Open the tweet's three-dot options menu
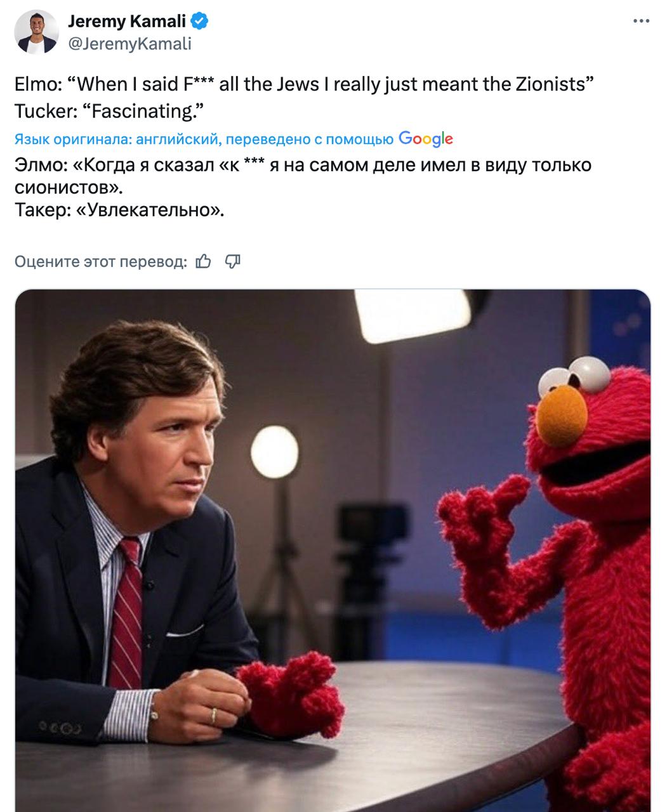This screenshot has width=667, height=812. [x=641, y=22]
